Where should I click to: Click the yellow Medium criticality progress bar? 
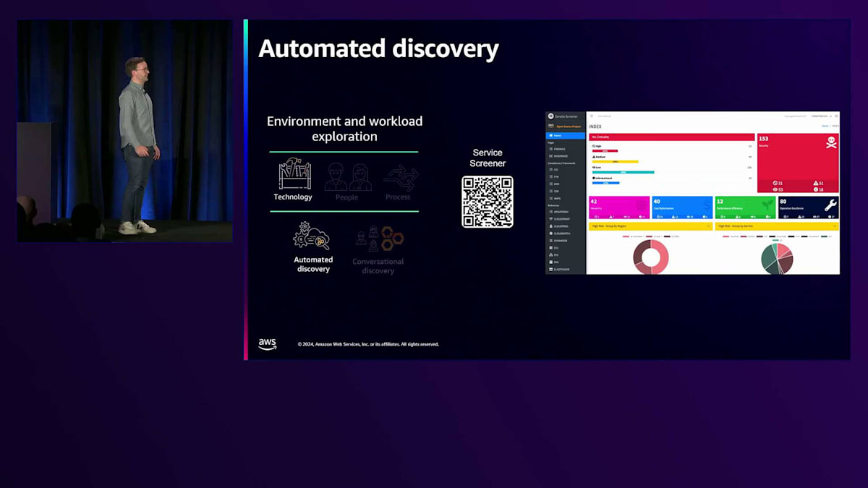tap(616, 162)
